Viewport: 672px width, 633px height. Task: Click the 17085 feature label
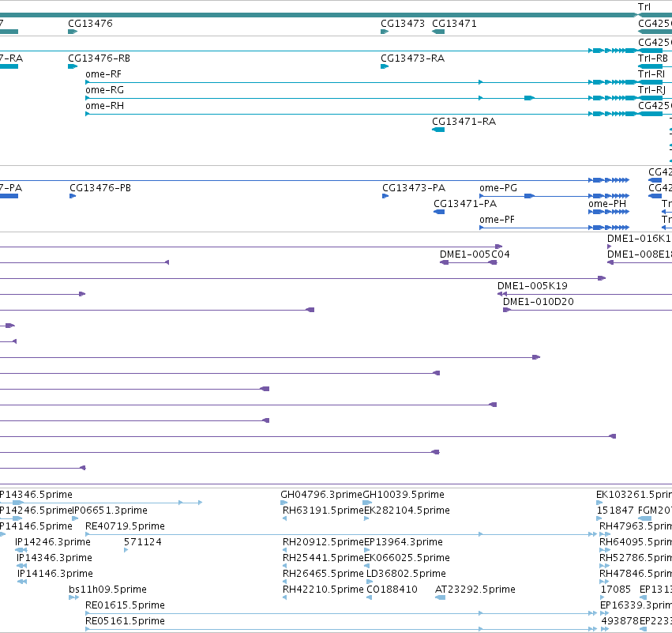(x=615, y=590)
